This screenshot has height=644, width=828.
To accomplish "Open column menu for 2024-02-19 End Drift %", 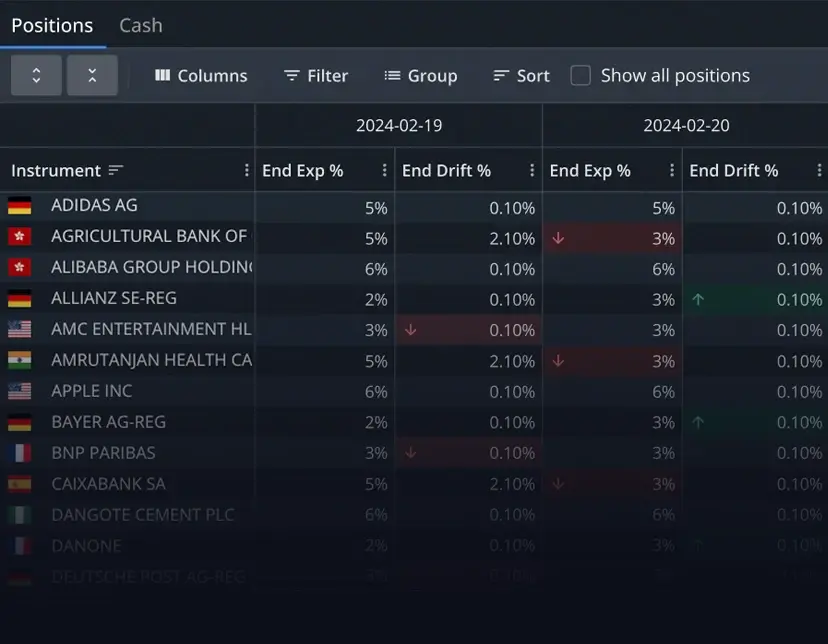I will point(532,171).
